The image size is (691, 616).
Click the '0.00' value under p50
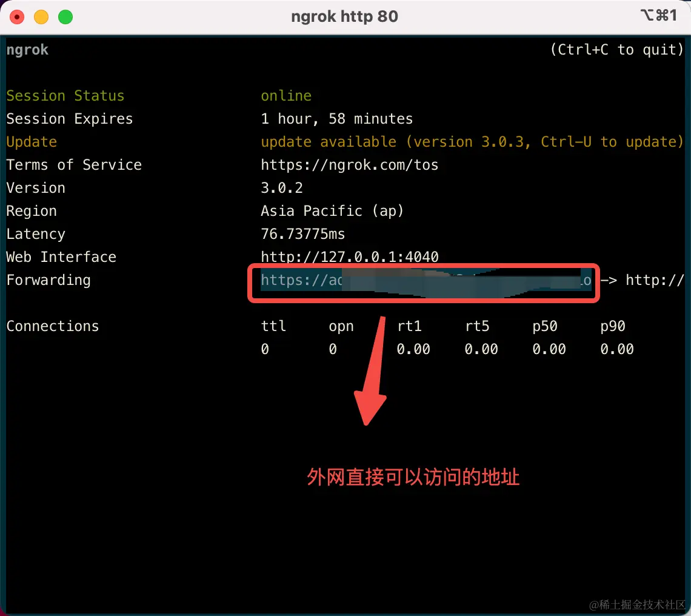[549, 349]
